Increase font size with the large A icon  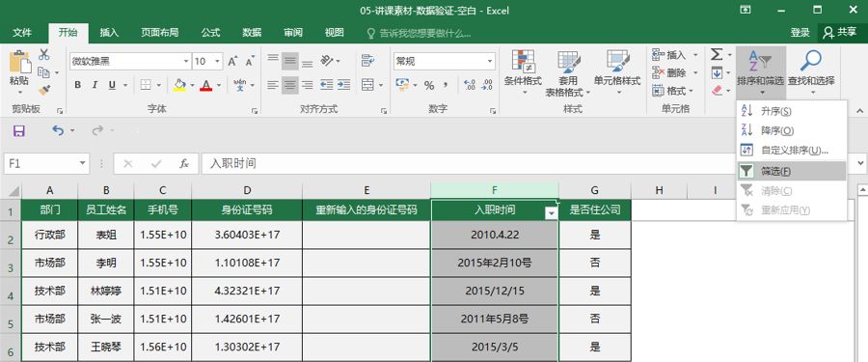233,61
